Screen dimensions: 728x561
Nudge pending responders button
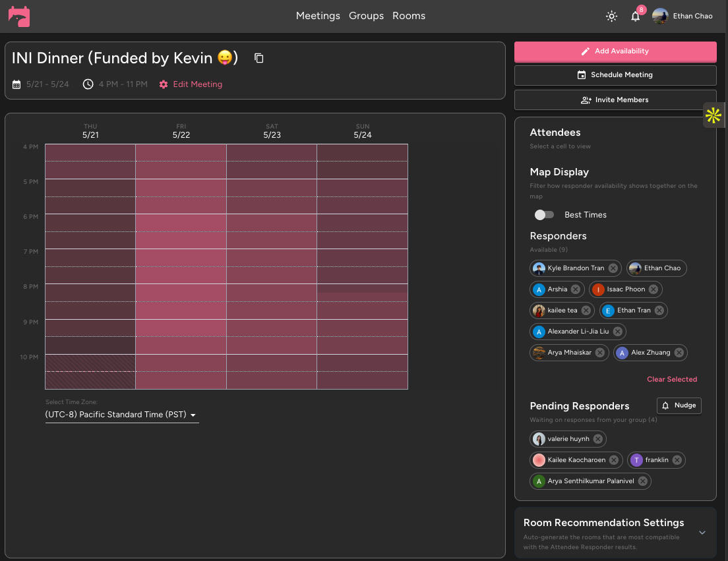[x=679, y=405]
